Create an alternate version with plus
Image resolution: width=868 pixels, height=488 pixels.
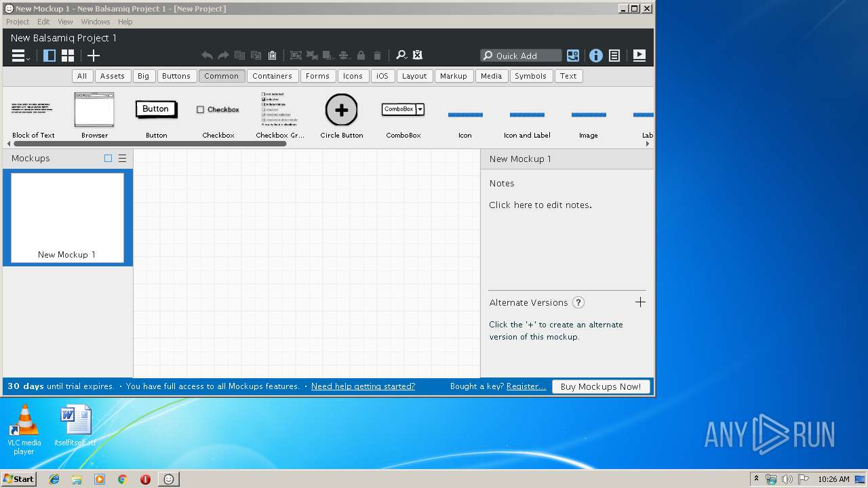tap(640, 302)
